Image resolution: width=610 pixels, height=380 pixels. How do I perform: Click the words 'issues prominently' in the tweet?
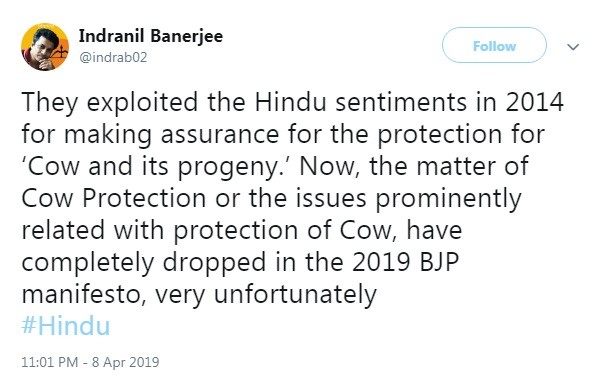click(x=408, y=200)
